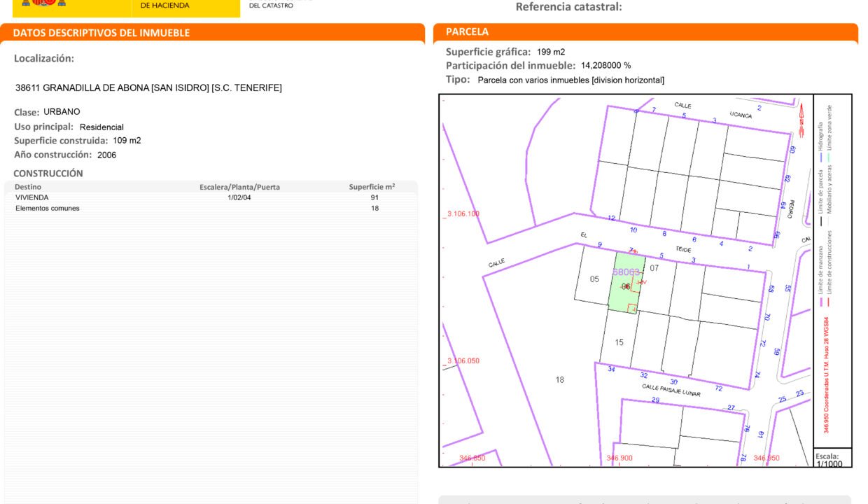Click the 'DEL CATASTRO' header text
Image resolution: width=868 pixels, height=504 pixels.
point(271,6)
